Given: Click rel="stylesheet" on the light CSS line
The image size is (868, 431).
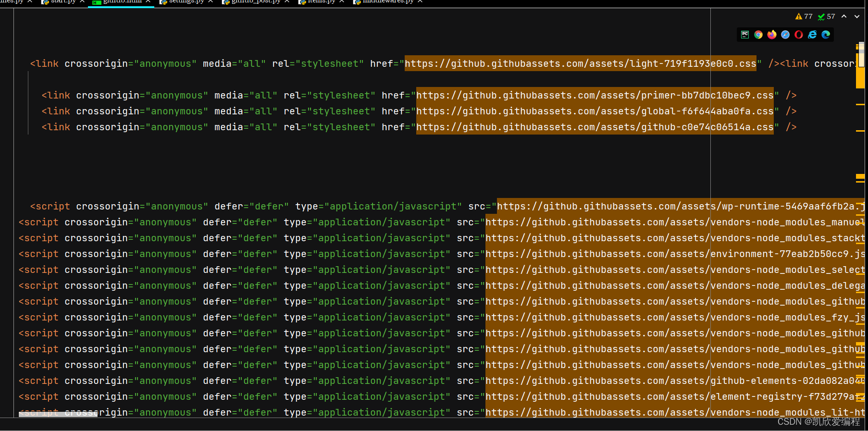Looking at the screenshot, I should click(318, 63).
